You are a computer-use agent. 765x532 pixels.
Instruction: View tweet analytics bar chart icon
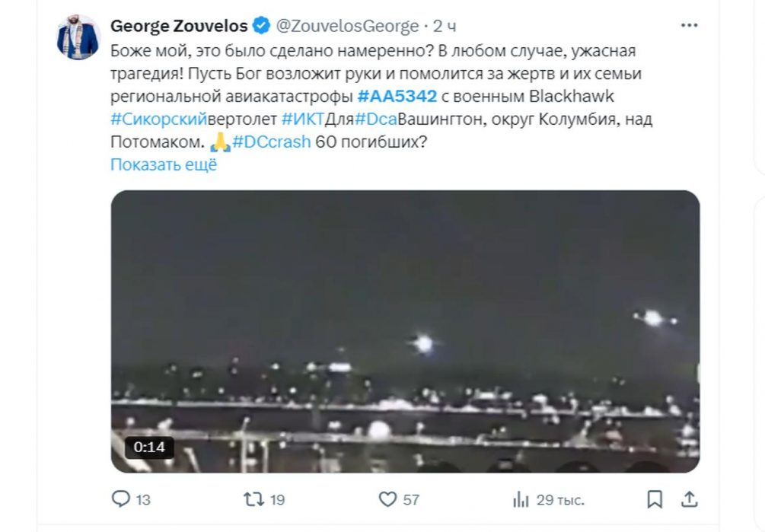tap(521, 499)
